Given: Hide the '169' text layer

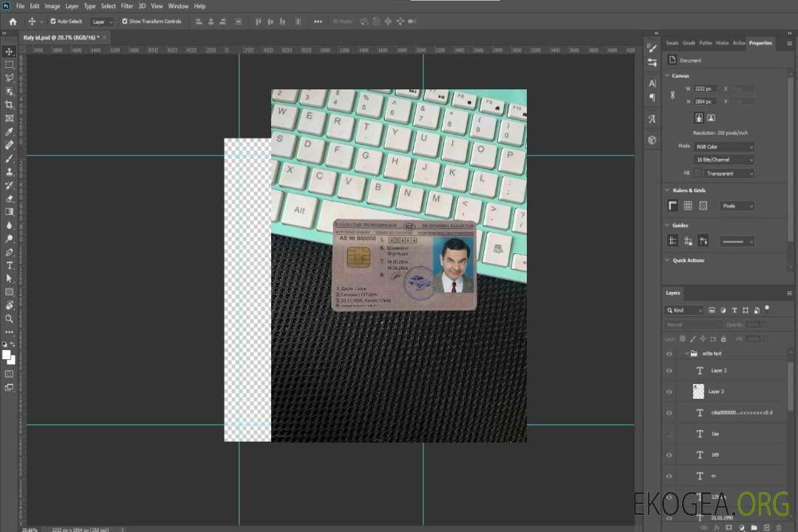Looking at the screenshot, I should [x=669, y=455].
